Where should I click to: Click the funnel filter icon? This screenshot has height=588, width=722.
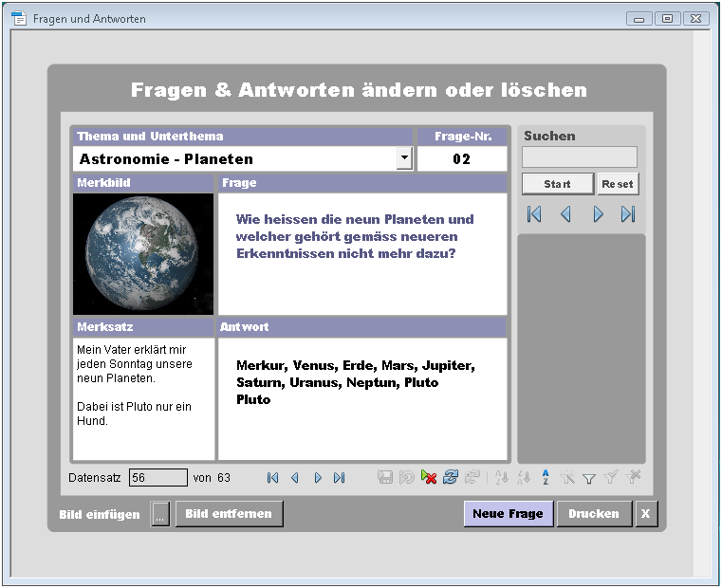(589, 478)
